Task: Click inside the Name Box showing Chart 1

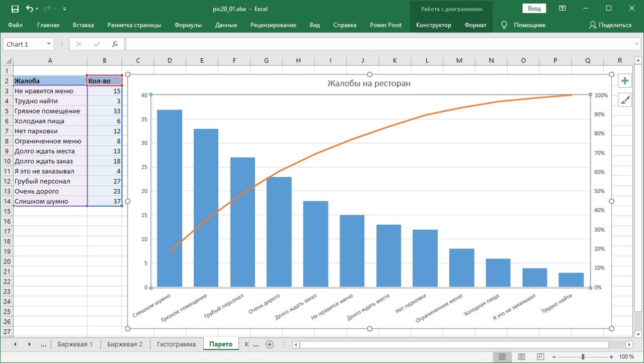Action: pyautogui.click(x=24, y=44)
